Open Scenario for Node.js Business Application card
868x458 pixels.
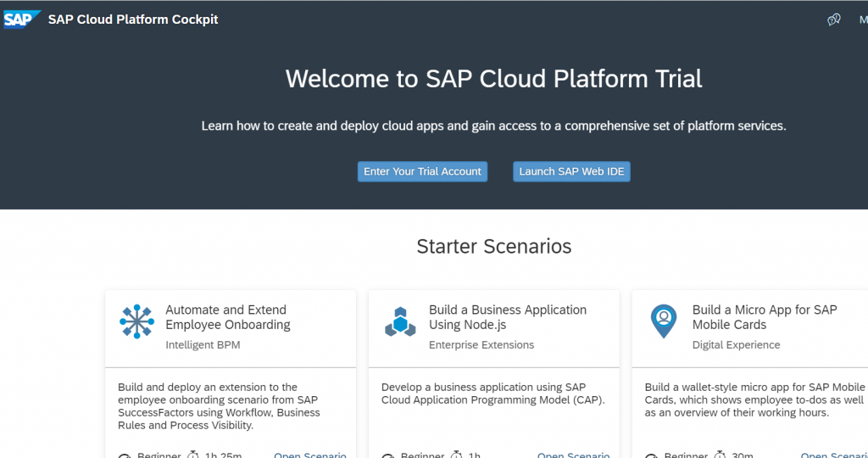[x=574, y=455]
